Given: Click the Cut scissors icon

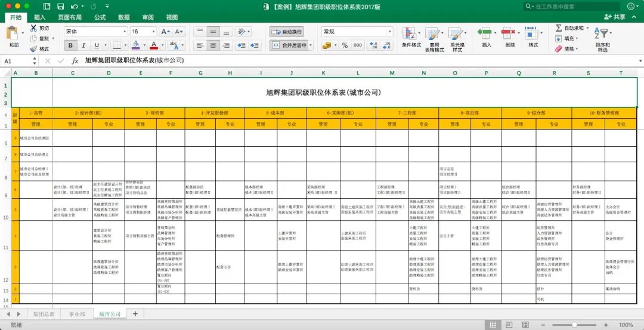Looking at the screenshot, I should [33, 28].
